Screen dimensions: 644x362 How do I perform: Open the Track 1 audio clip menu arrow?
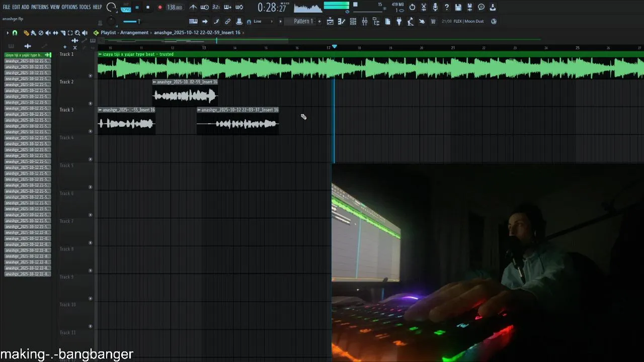point(100,54)
